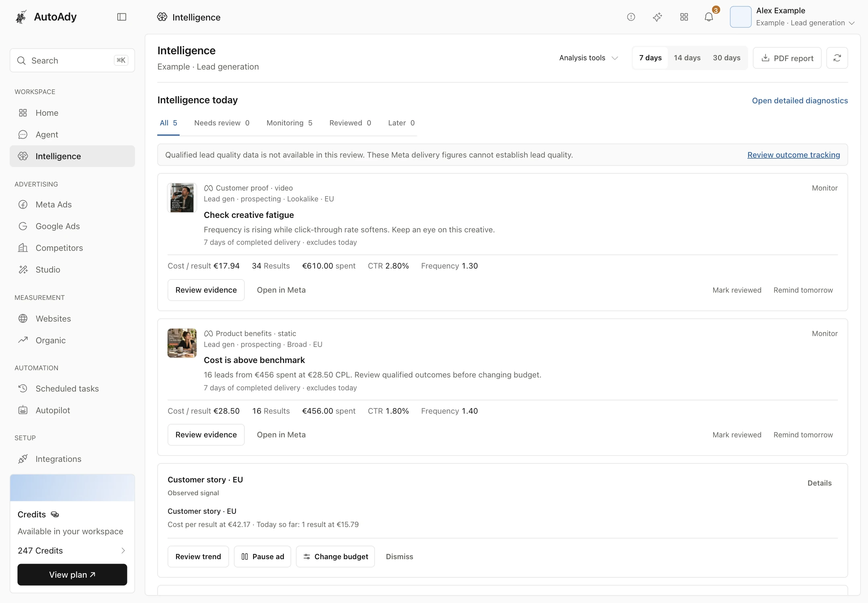
Task: Click Change budget button
Action: (336, 556)
